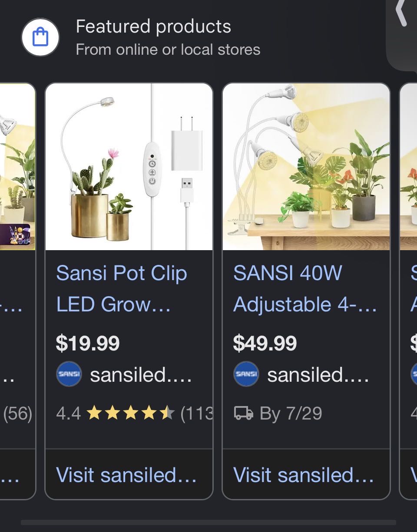Select the $49.99 price
The height and width of the screenshot is (532, 417).
(x=265, y=344)
